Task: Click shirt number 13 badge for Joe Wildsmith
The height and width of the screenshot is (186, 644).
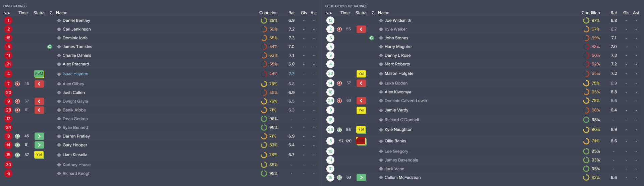Action: coord(330,20)
